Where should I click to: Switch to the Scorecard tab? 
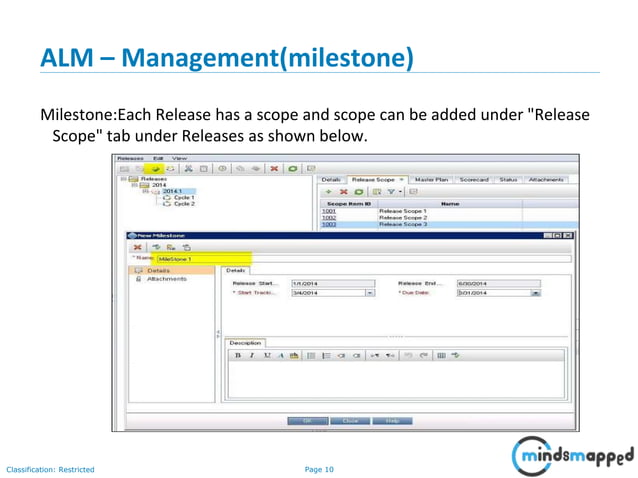point(474,179)
